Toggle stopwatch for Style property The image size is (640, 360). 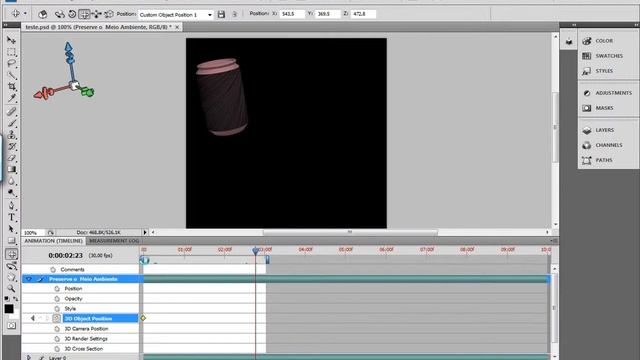pyautogui.click(x=57, y=309)
